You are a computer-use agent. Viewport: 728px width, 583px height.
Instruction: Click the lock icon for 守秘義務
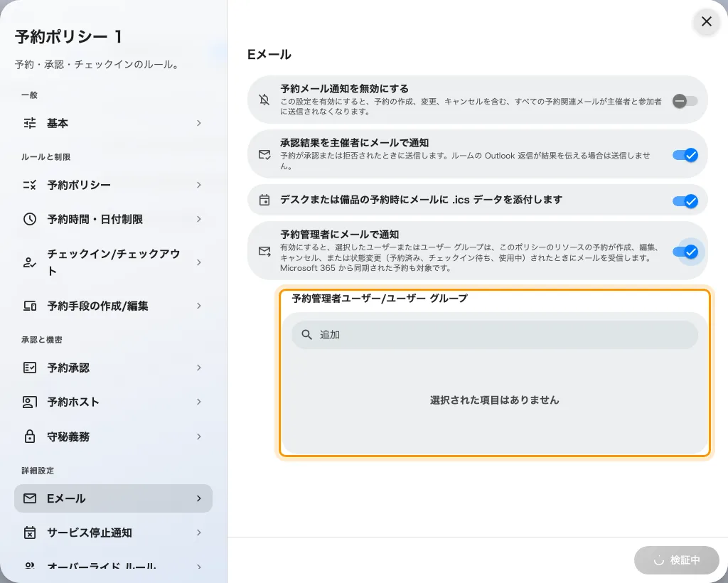click(x=30, y=437)
